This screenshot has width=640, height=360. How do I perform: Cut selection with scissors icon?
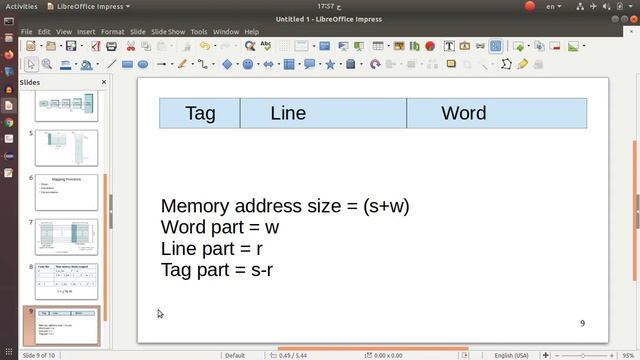pos(131,46)
